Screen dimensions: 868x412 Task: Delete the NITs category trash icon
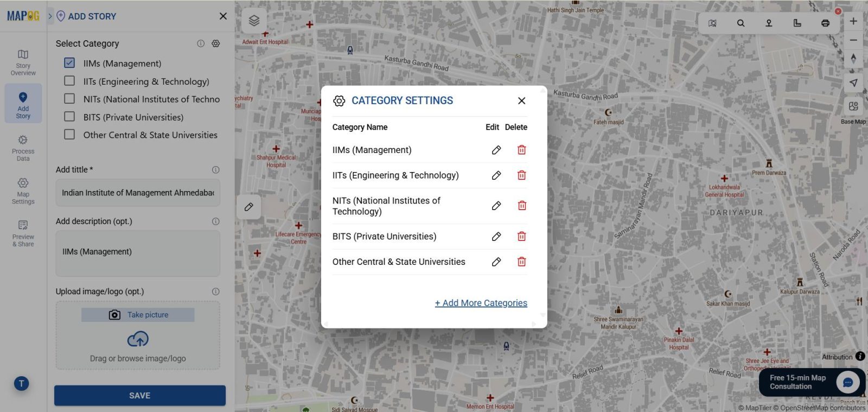tap(521, 206)
